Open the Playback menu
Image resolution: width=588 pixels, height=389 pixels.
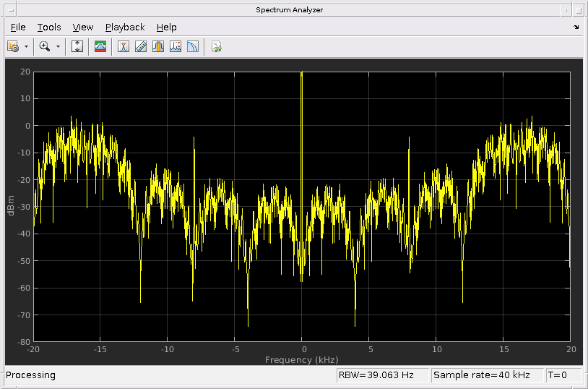[125, 27]
